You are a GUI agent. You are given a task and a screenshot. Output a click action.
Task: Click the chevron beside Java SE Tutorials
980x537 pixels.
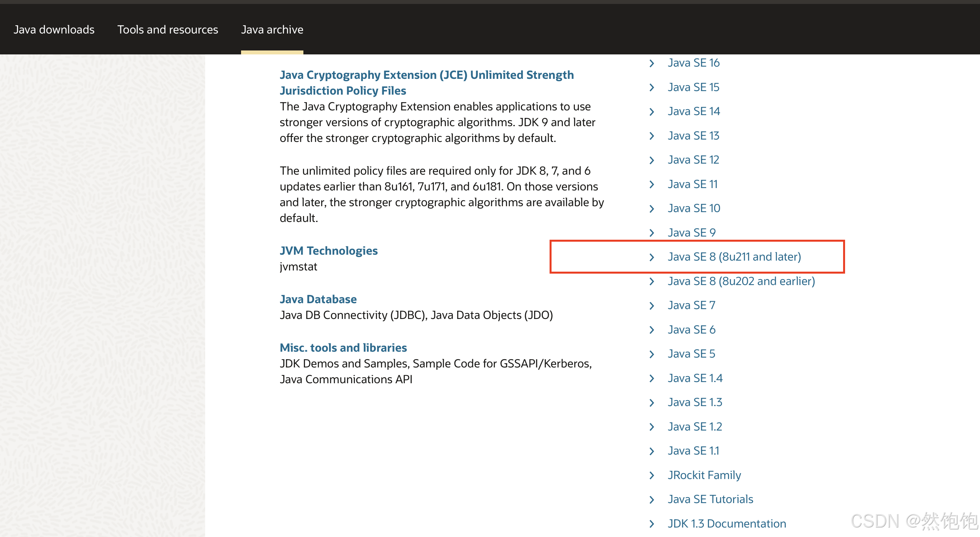652,500
